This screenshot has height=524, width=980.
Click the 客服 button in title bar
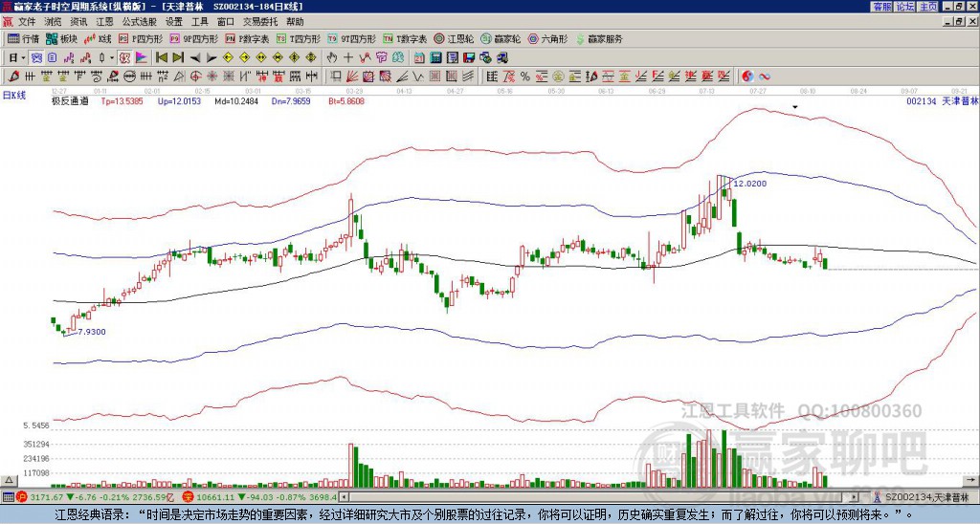pyautogui.click(x=881, y=7)
